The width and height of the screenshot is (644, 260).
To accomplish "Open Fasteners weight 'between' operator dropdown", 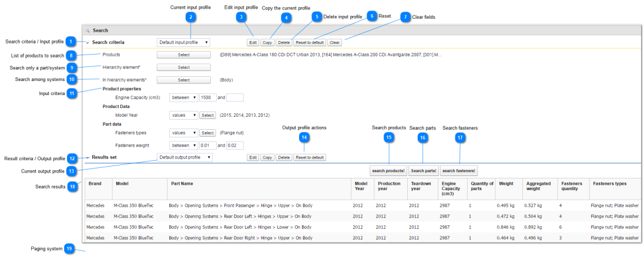I will tap(183, 145).
